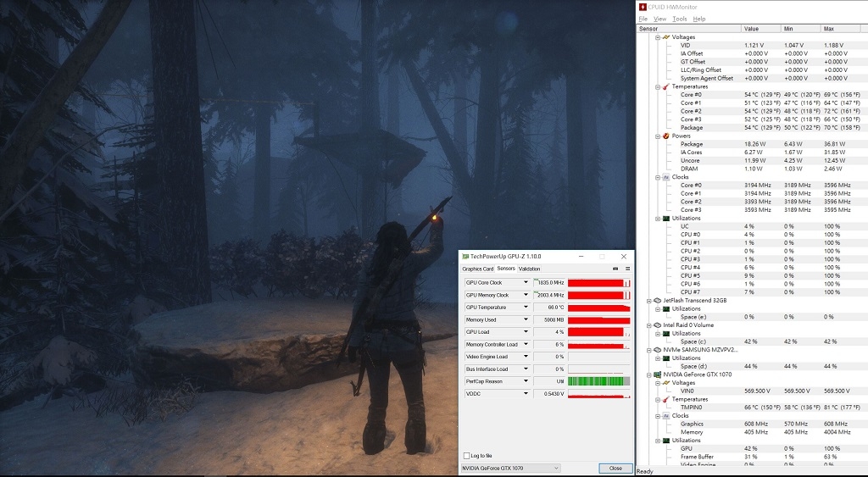This screenshot has width=868, height=477.
Task: Open the Tools menu in HWMonitor
Action: click(679, 19)
